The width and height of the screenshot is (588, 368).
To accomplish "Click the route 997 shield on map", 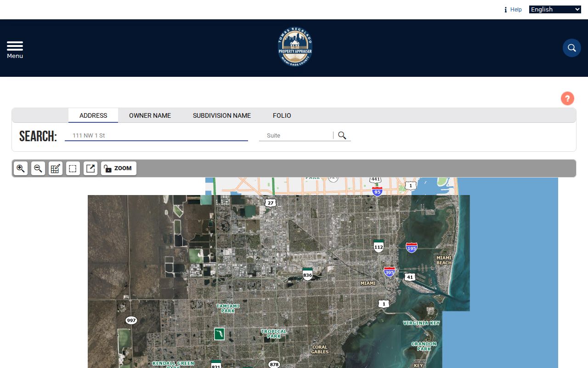I will click(x=131, y=320).
